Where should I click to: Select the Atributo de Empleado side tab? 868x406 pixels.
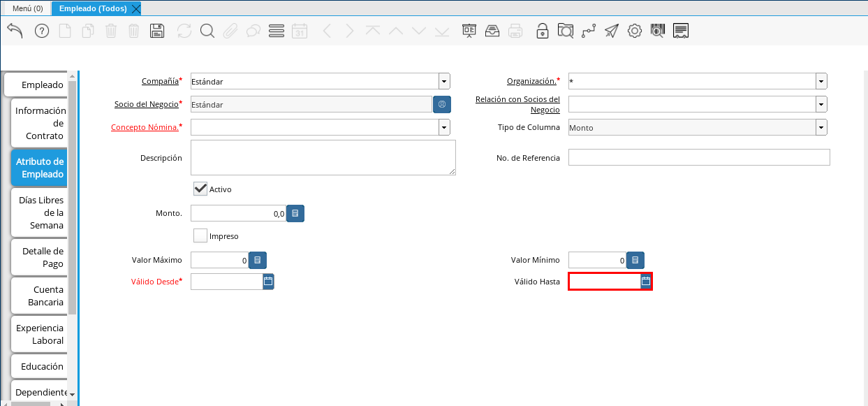point(40,168)
